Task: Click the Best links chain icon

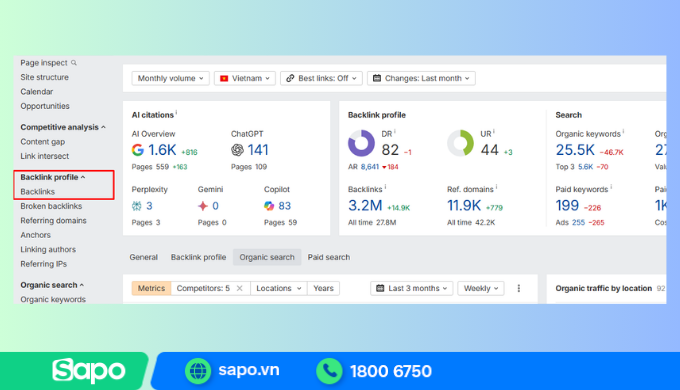Action: (290, 79)
